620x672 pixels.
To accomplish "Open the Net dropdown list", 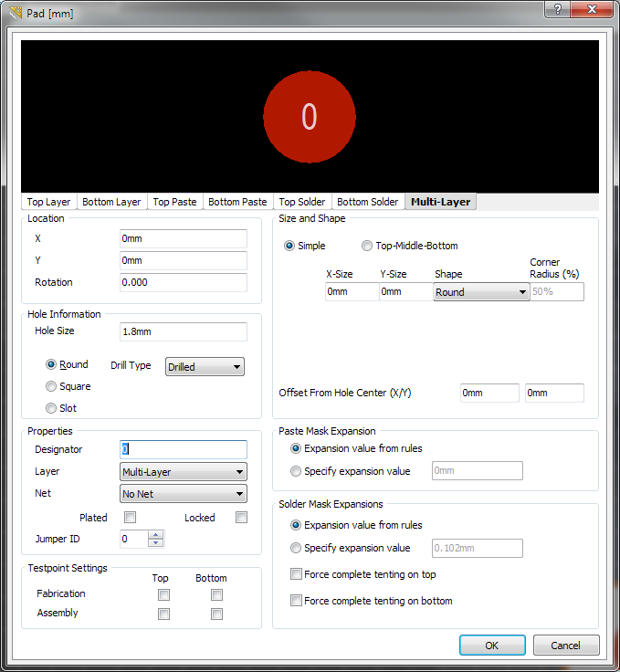I will pyautogui.click(x=184, y=494).
